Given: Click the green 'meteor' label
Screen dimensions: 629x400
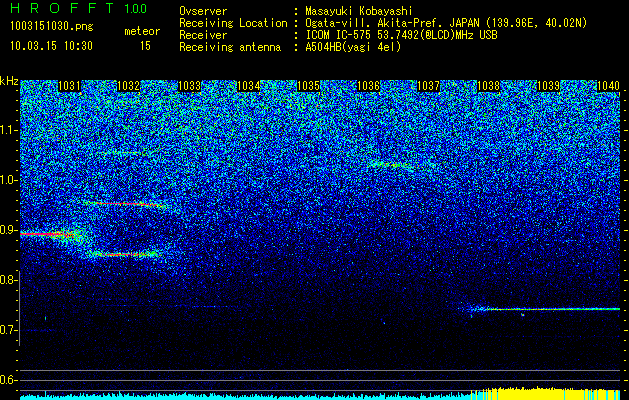Looking at the screenshot, I should (x=142, y=31).
